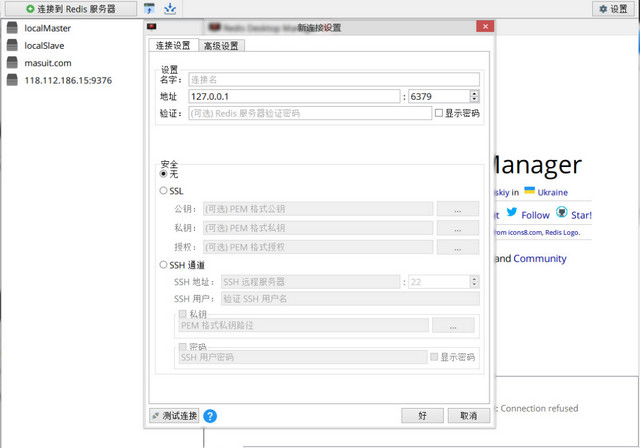Open the blue question mark help icon

pos(210,416)
